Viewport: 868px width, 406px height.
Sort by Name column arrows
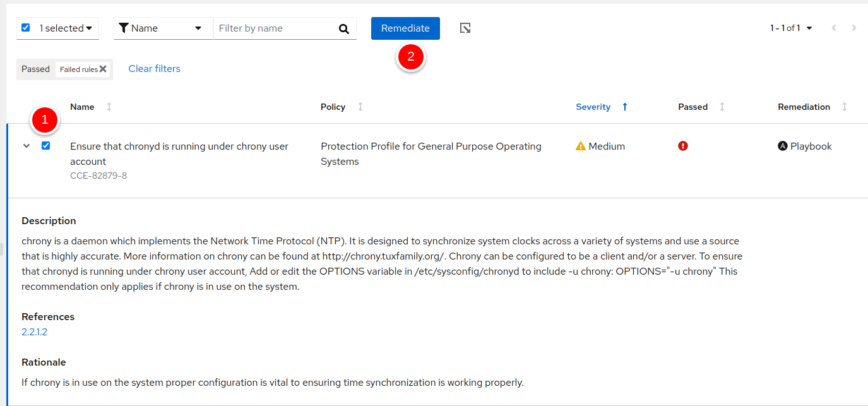(109, 107)
